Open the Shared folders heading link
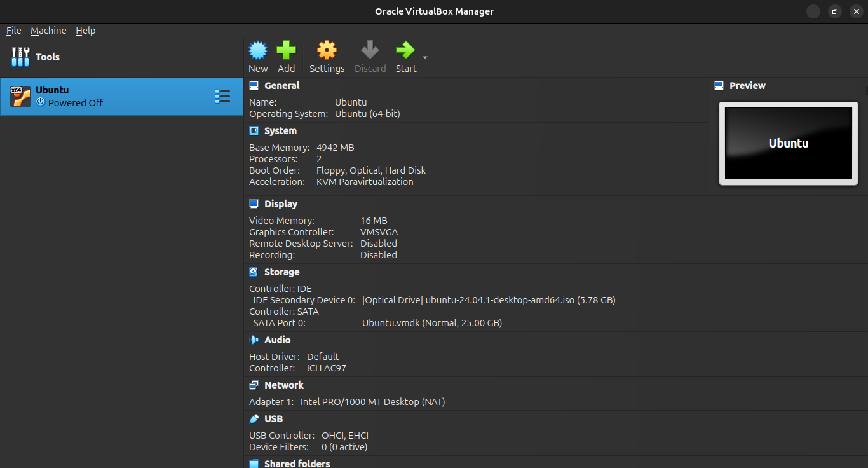The image size is (868, 468). pyautogui.click(x=297, y=464)
